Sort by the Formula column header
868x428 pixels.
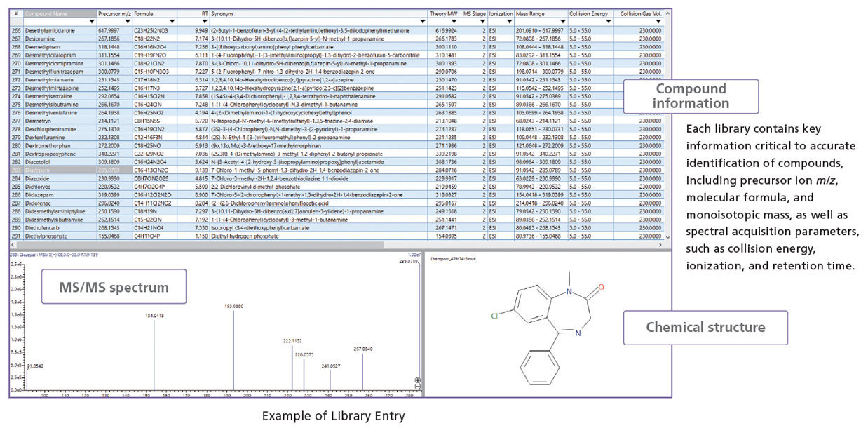click(x=154, y=13)
